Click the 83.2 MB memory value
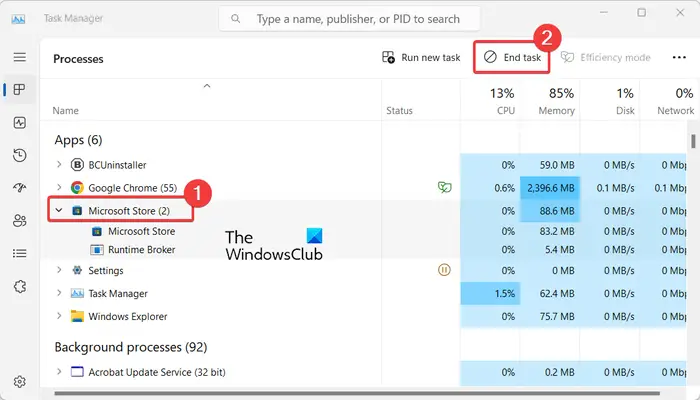The image size is (700, 400). pyautogui.click(x=557, y=231)
